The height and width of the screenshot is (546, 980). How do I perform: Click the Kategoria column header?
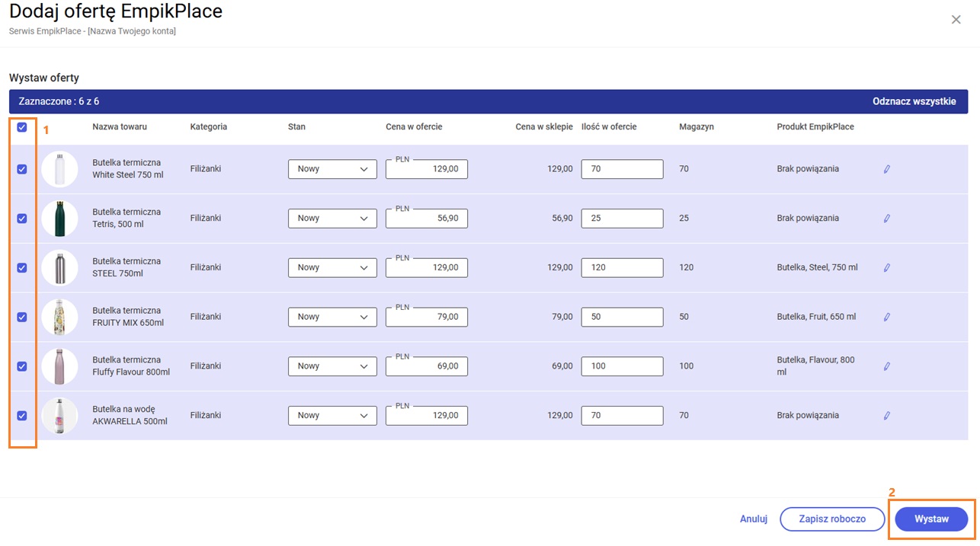click(x=209, y=127)
